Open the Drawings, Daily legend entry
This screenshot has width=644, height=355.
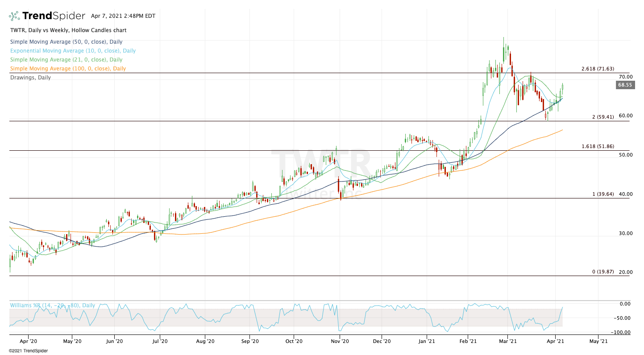coord(30,78)
